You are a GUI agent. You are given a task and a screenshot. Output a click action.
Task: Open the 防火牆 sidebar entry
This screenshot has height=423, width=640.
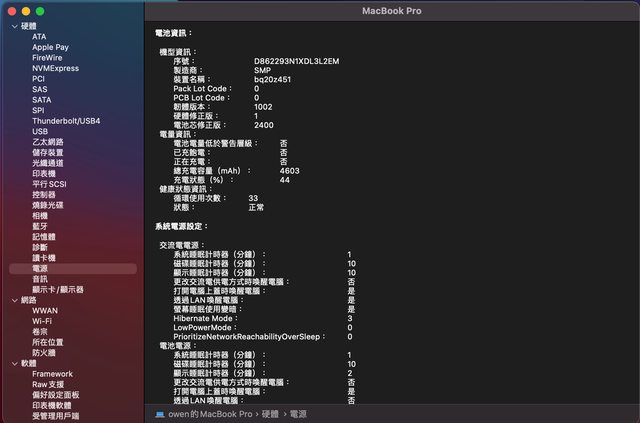click(x=44, y=352)
